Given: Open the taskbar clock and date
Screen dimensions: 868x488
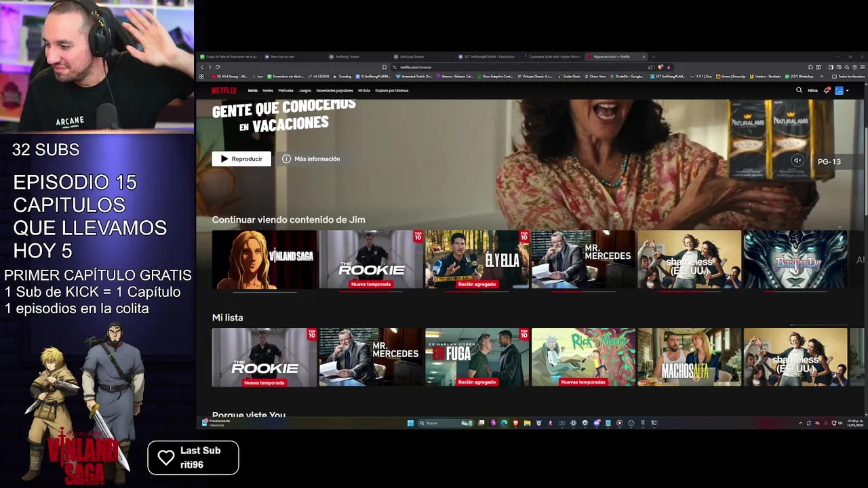Looking at the screenshot, I should pos(854,423).
